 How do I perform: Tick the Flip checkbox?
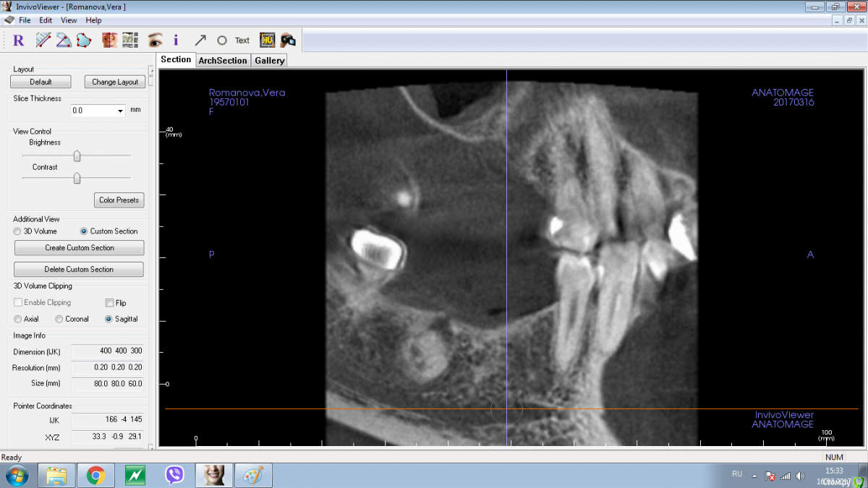[x=110, y=303]
